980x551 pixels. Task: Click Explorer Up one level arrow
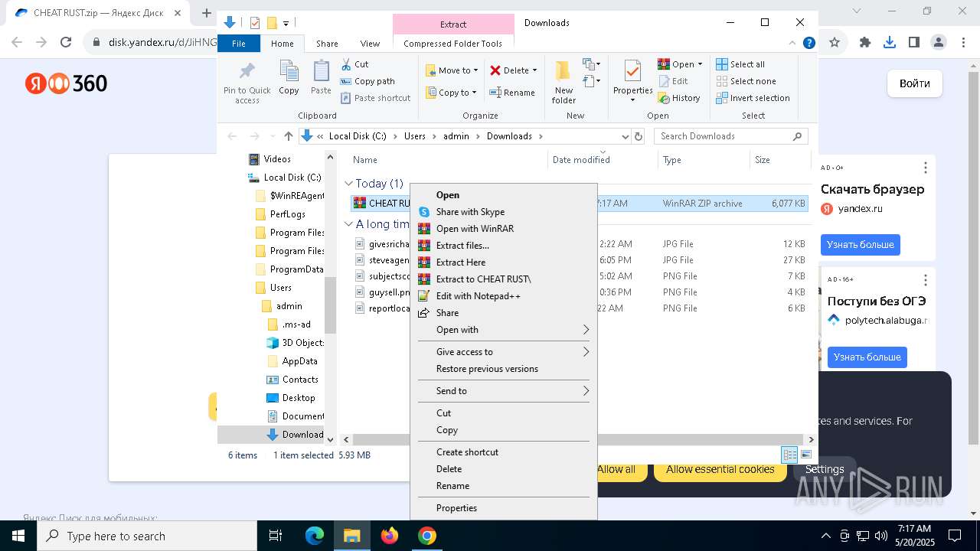(288, 136)
